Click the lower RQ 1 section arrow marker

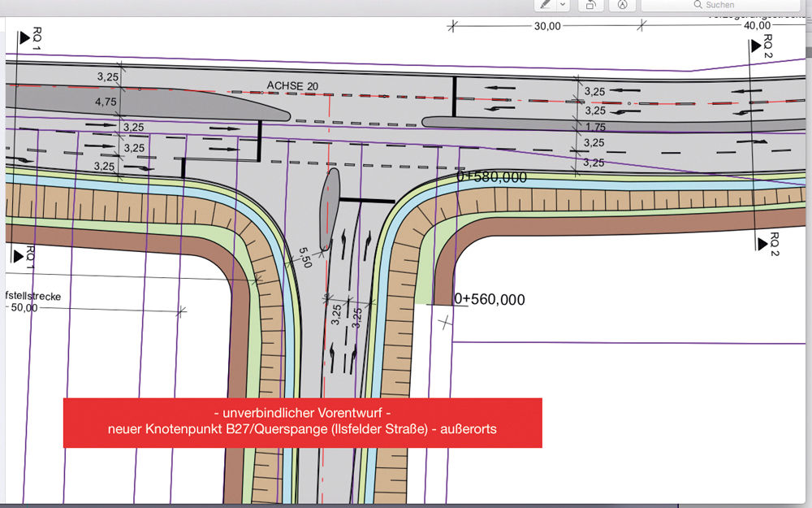(x=19, y=256)
